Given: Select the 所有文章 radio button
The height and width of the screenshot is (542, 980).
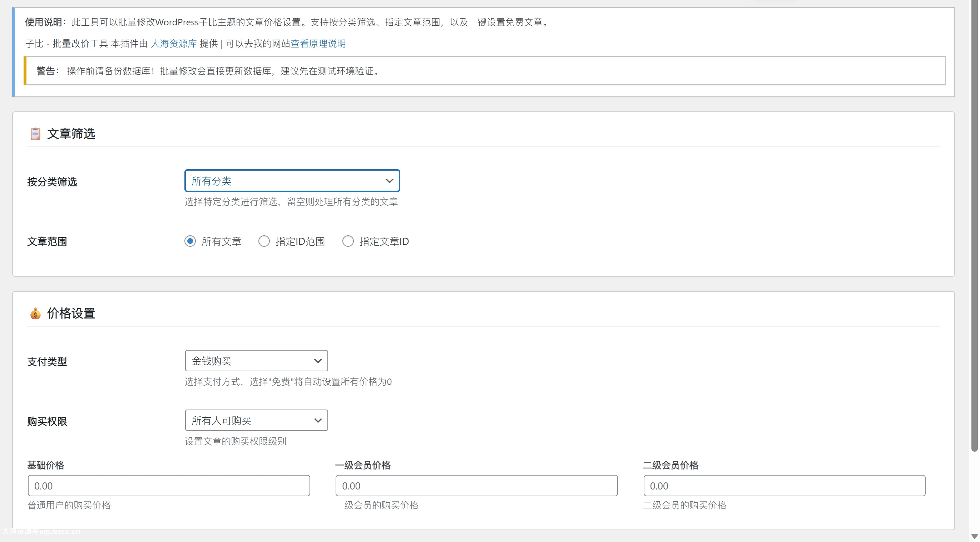Looking at the screenshot, I should tap(190, 241).
